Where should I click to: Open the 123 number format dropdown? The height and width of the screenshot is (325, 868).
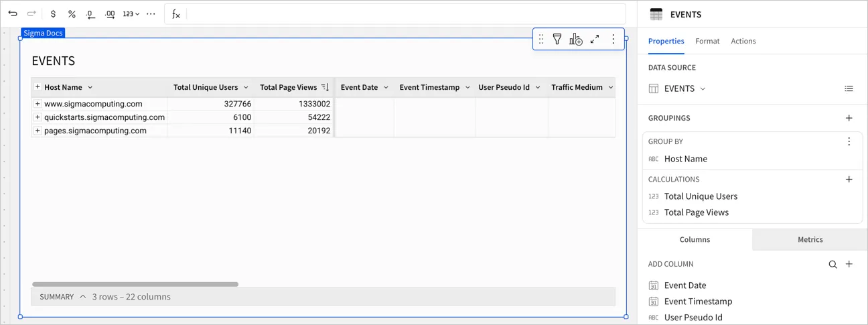[131, 14]
